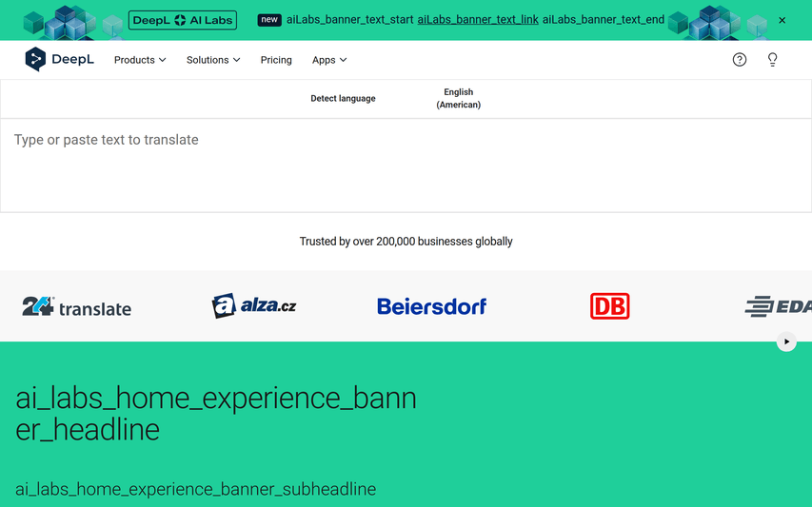This screenshot has height=507, width=812.
Task: Click the DeepL logo in the navbar
Action: click(x=59, y=60)
